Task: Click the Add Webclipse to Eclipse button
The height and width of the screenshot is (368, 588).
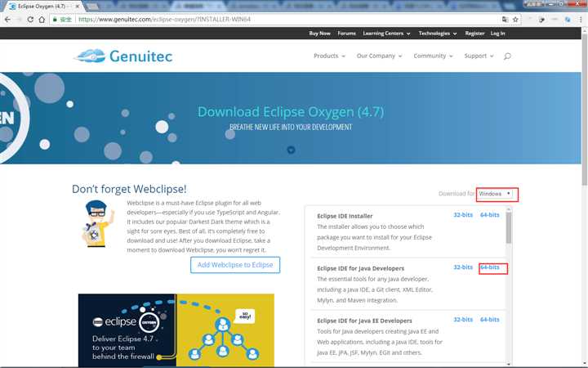Action: click(x=235, y=265)
